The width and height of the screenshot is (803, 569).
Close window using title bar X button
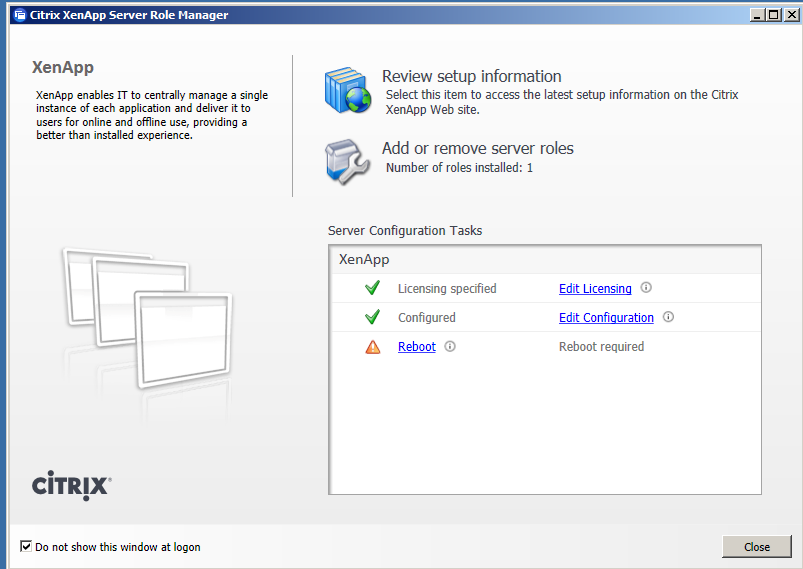[x=791, y=15]
